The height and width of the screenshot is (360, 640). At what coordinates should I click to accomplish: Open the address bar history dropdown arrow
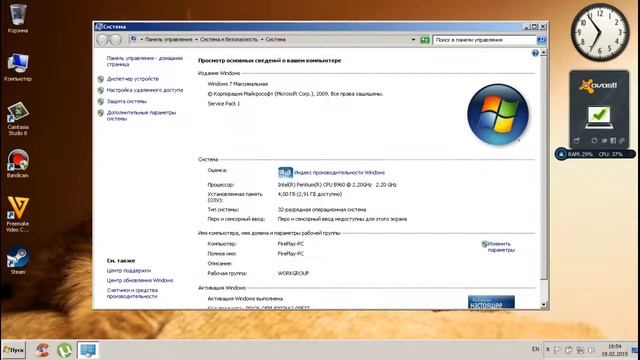(413, 40)
